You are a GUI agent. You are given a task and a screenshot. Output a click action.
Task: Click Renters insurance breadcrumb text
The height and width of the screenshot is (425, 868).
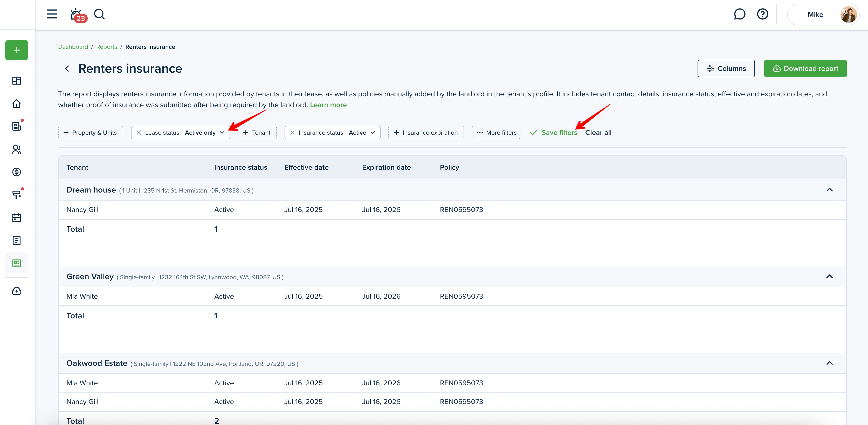coord(150,47)
